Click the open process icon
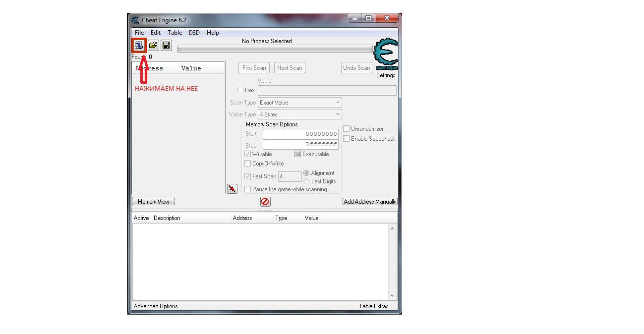 (139, 46)
